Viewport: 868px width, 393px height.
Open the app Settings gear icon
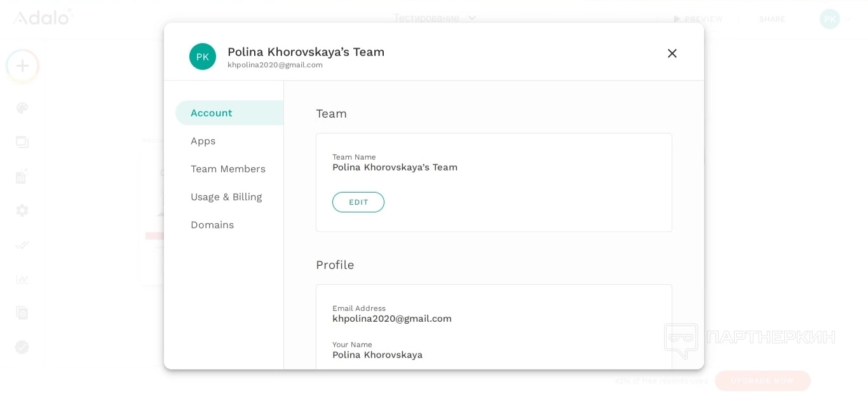(x=22, y=210)
